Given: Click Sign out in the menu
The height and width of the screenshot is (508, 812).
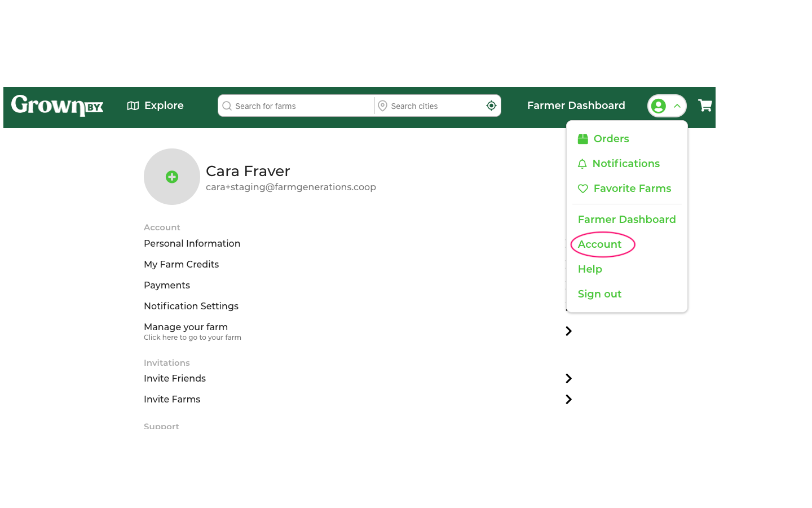Looking at the screenshot, I should pos(599,294).
